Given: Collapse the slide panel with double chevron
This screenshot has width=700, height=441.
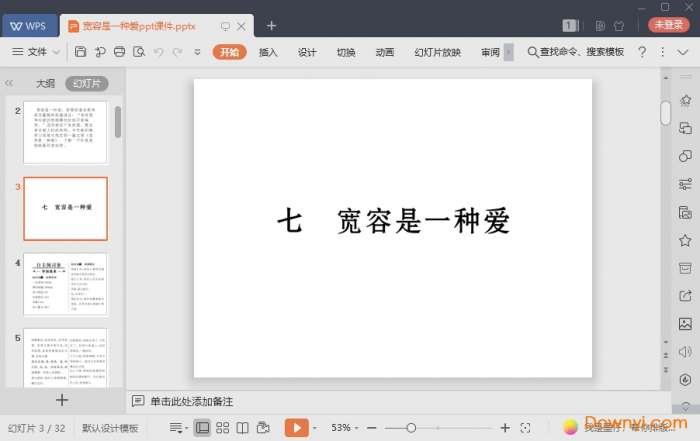Looking at the screenshot, I should [9, 83].
